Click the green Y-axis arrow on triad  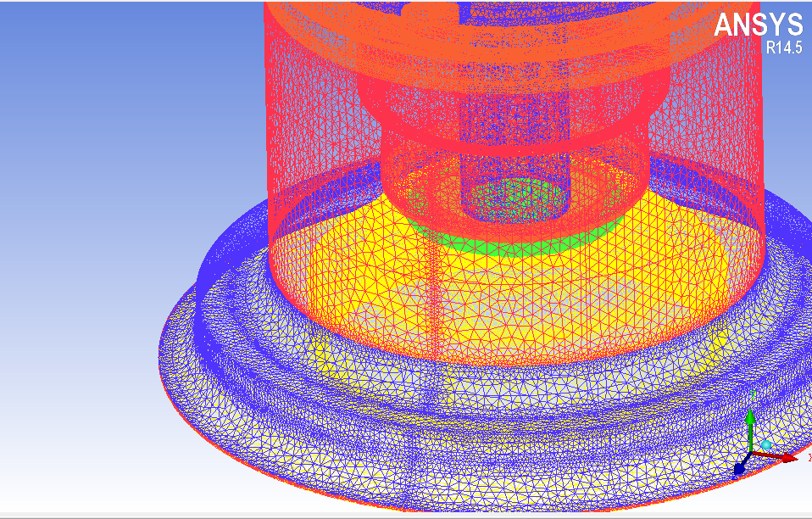pyautogui.click(x=750, y=420)
